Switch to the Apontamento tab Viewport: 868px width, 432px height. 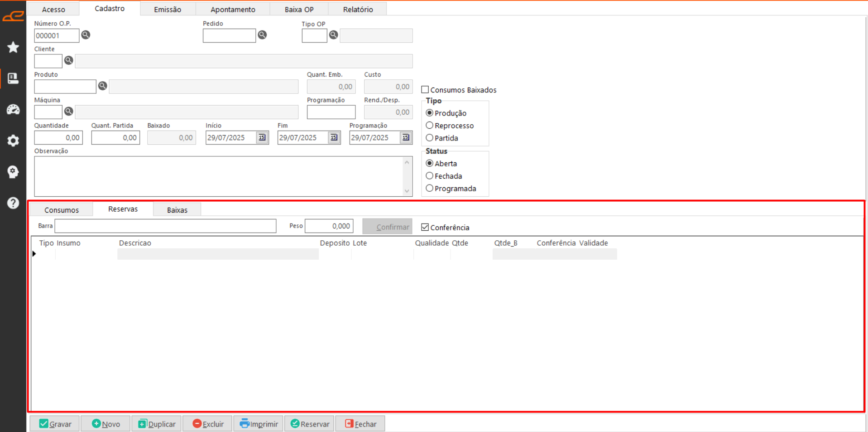pos(233,9)
